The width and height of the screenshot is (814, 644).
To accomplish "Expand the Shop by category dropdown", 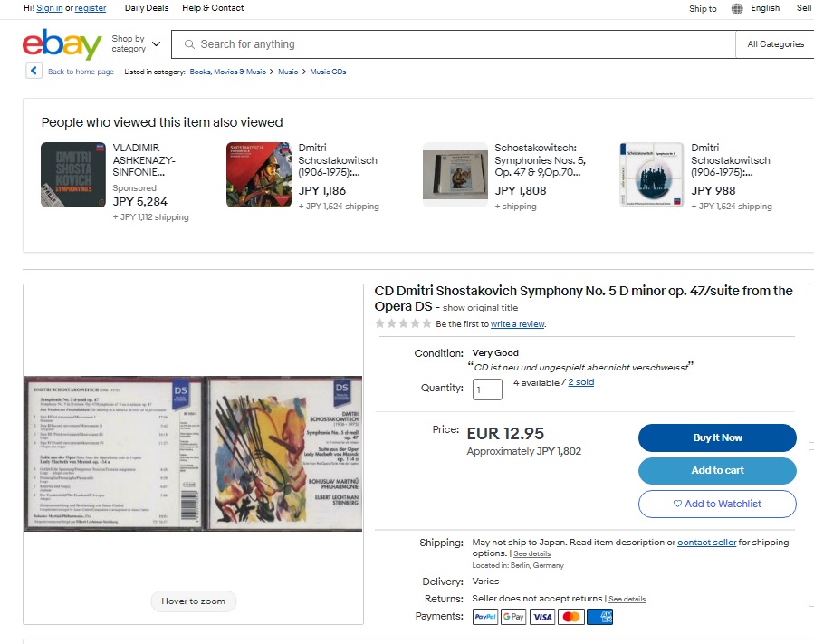I will coord(136,44).
